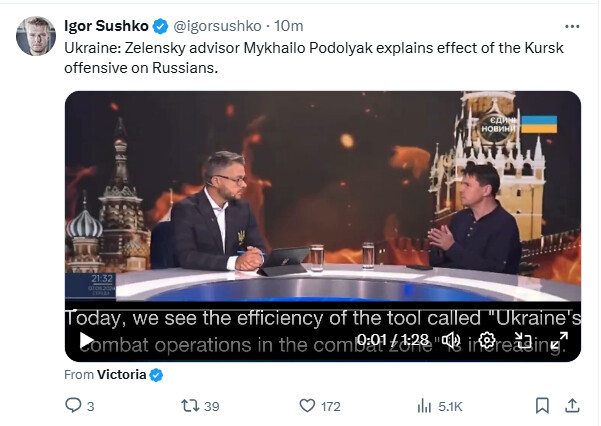Click the verified badge next to Victoria

click(156, 375)
